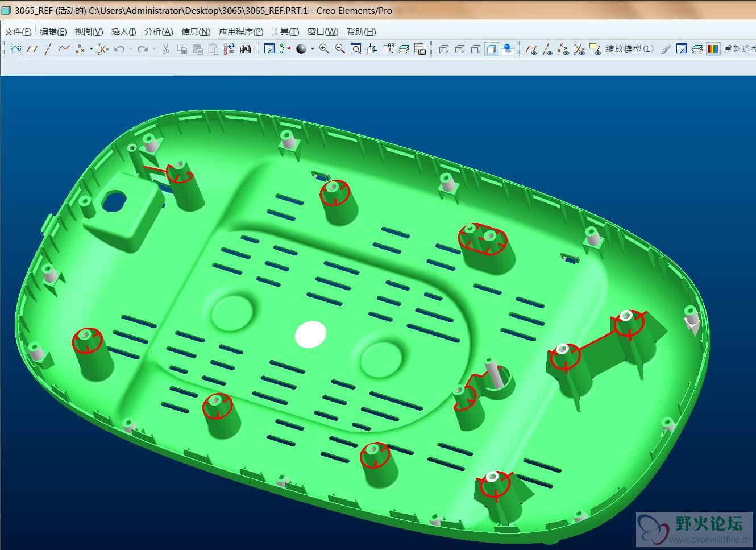Open the appearance gallery sphere
This screenshot has height=550, width=756.
pyautogui.click(x=301, y=49)
